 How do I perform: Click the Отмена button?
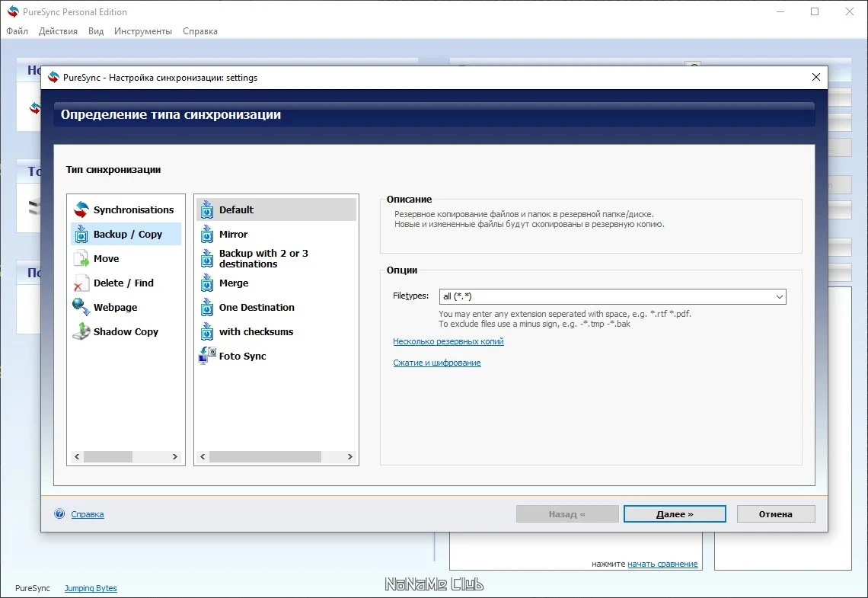pos(776,514)
